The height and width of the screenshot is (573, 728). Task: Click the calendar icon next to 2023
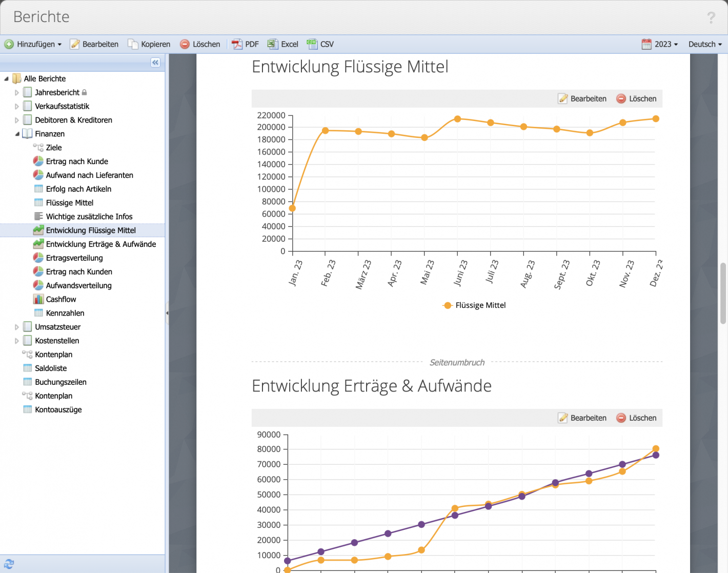[647, 44]
